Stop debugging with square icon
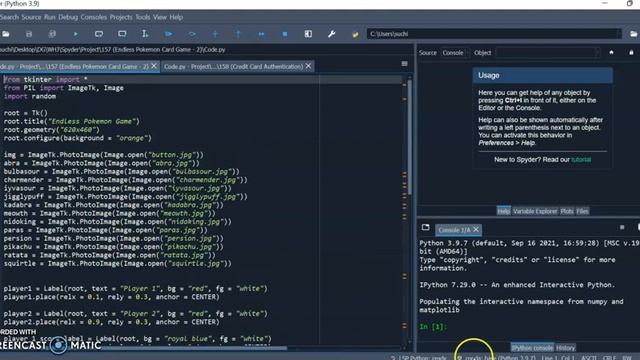 tap(285, 34)
